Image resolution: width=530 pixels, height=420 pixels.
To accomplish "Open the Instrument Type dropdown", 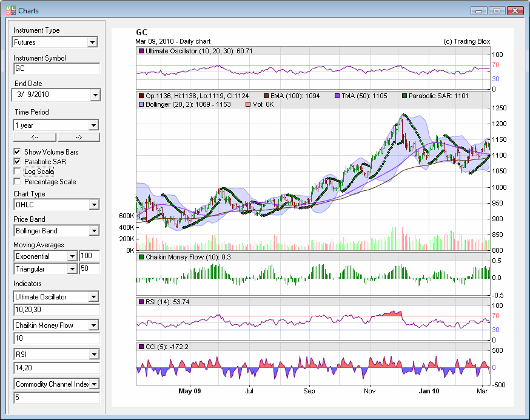I will coord(92,42).
